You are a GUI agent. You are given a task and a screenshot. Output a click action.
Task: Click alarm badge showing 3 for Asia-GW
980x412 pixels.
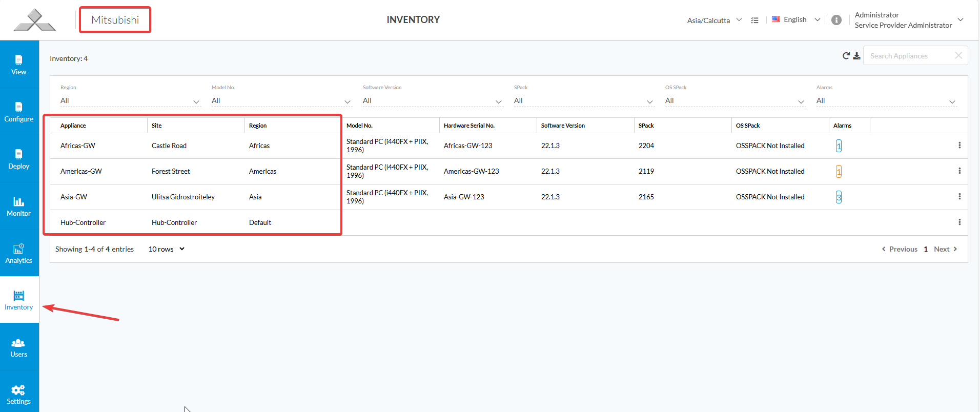[839, 197]
